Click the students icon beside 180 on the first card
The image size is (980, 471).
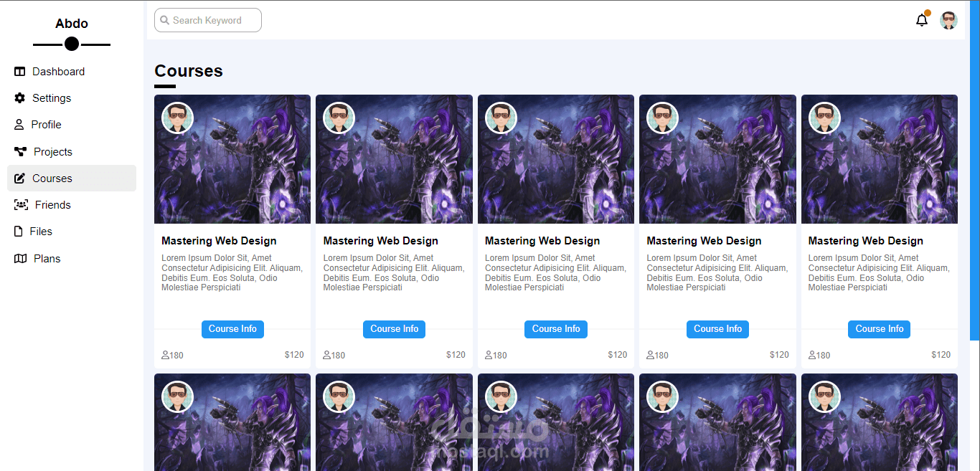click(x=166, y=355)
